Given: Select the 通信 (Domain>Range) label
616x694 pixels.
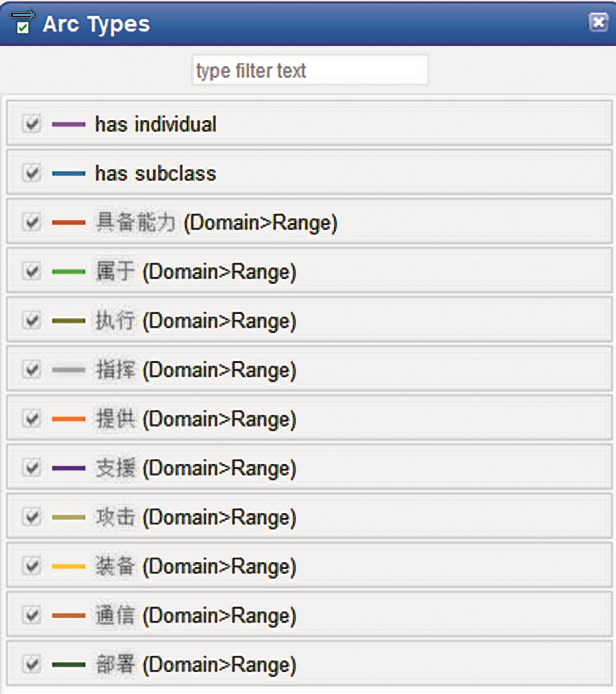Looking at the screenshot, I should click(x=196, y=616).
